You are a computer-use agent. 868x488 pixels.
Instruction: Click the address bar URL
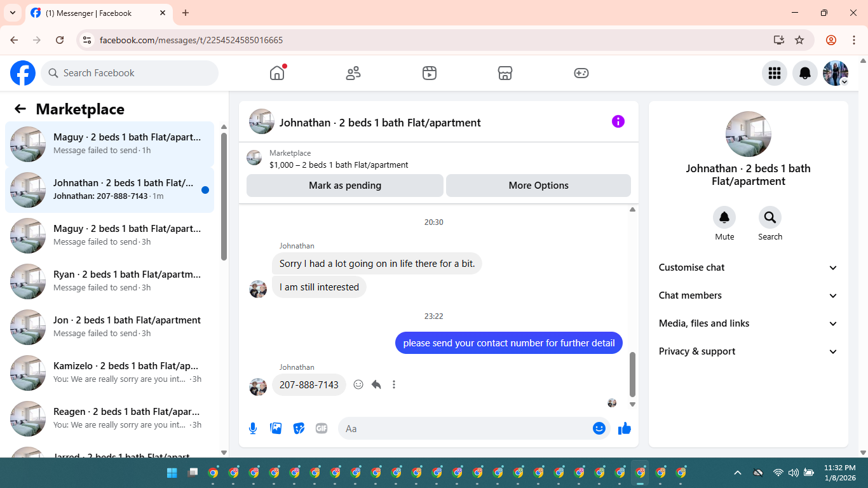(191, 40)
